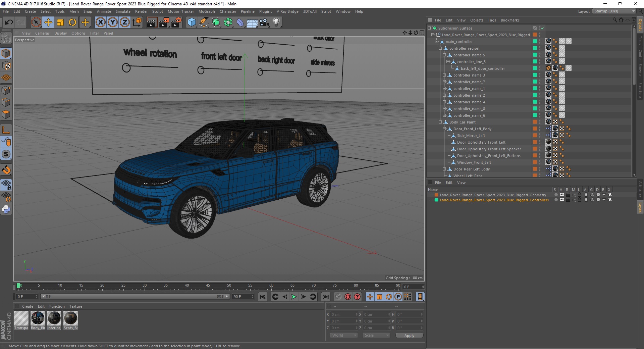
Task: Switch to Texture mode checker icon
Action: coord(6,66)
